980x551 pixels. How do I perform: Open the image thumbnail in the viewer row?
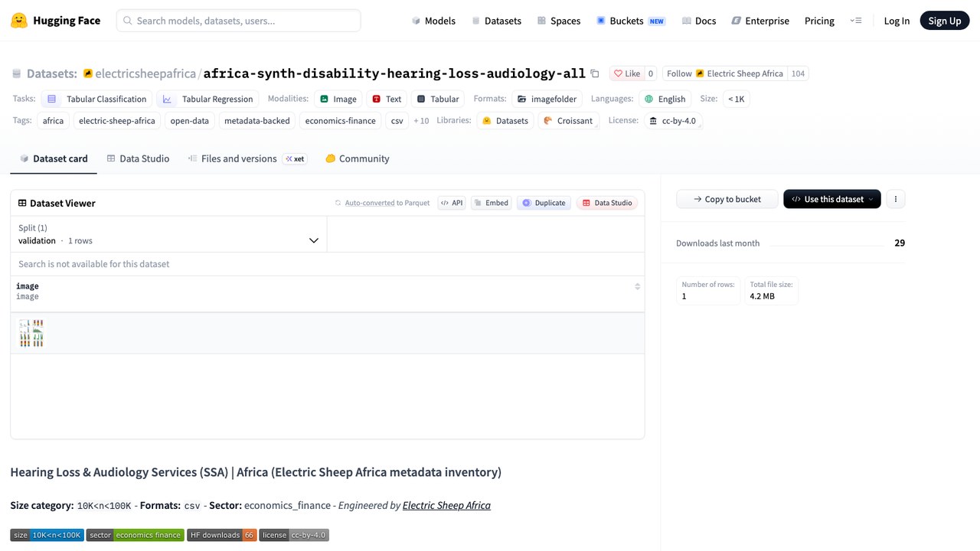pyautogui.click(x=31, y=333)
